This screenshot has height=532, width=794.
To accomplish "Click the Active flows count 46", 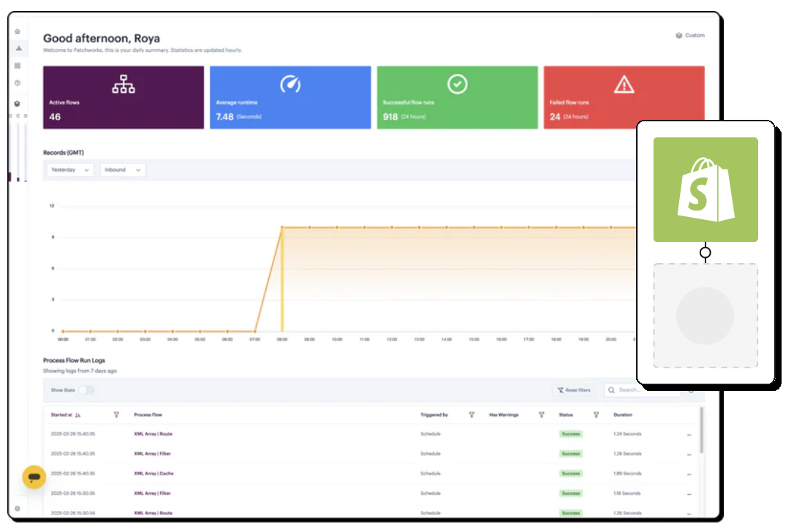I will pyautogui.click(x=55, y=117).
